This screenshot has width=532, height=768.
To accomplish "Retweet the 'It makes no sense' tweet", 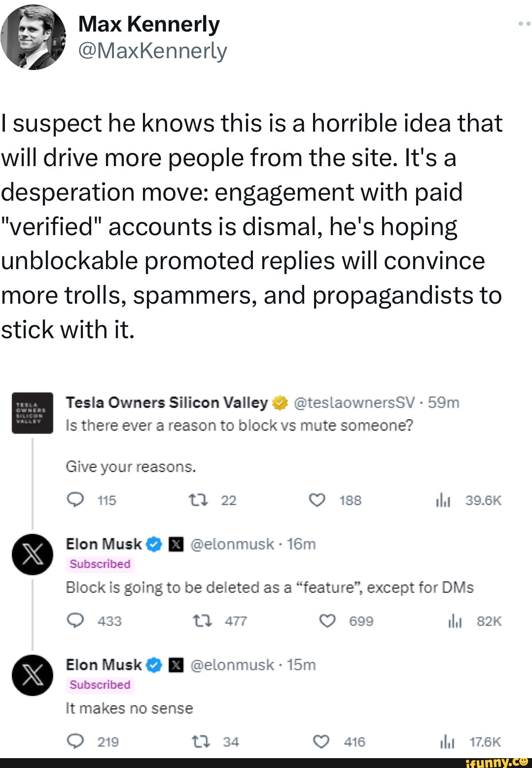I will pos(201,741).
